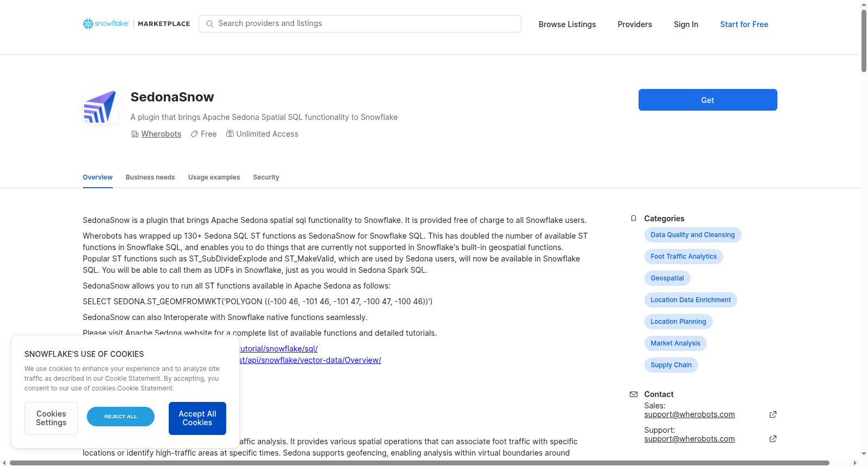This screenshot has height=467, width=868.
Task: Click Sign In
Action: tap(686, 24)
